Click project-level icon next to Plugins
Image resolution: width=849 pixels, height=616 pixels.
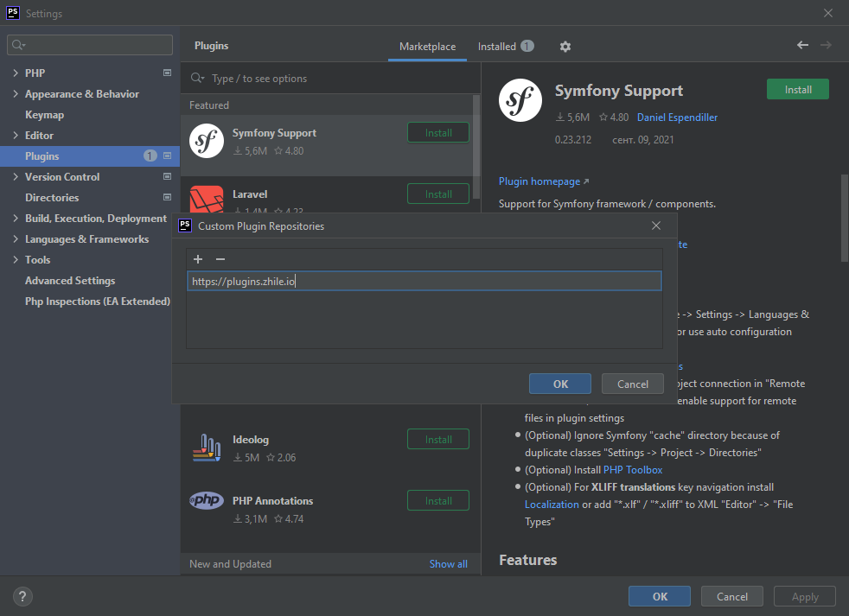tap(168, 156)
